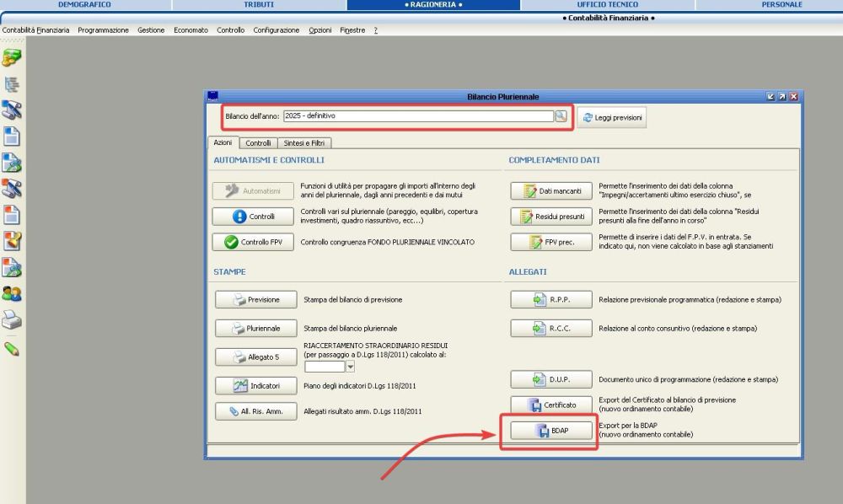Open the Finestre menu

[x=352, y=30]
